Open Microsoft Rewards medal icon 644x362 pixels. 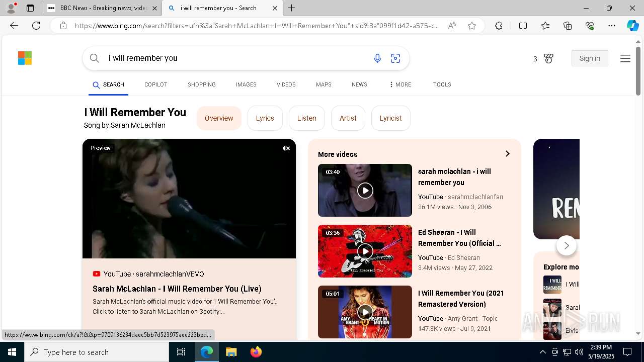click(548, 59)
